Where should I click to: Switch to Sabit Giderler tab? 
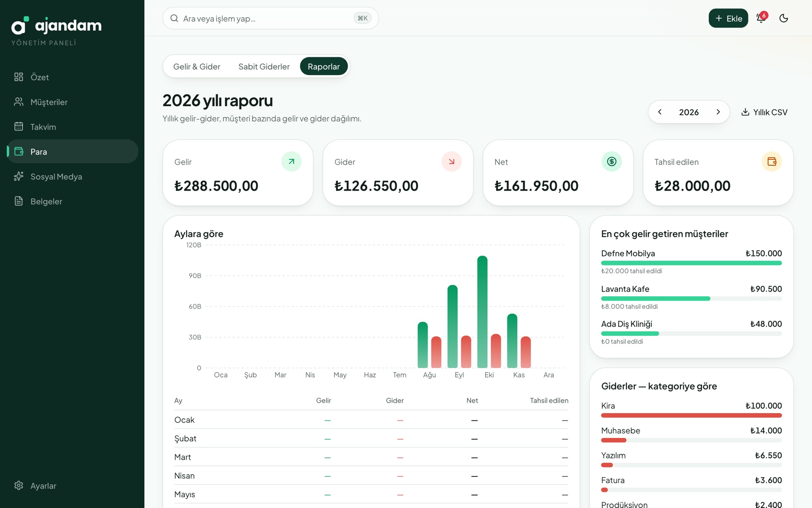point(264,66)
